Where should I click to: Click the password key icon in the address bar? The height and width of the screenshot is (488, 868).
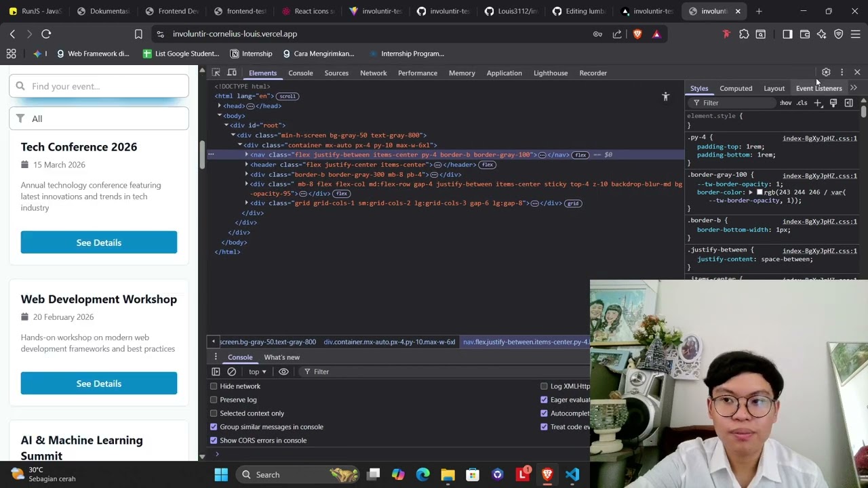click(x=597, y=34)
